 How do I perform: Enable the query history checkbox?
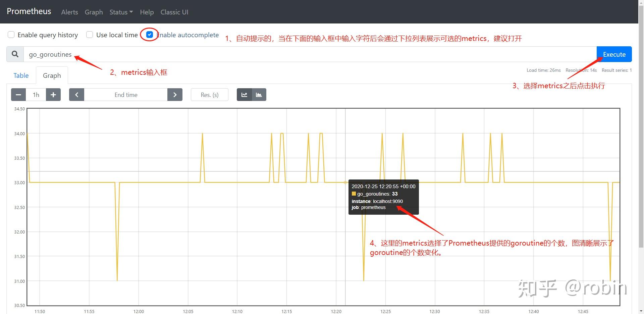(11, 35)
